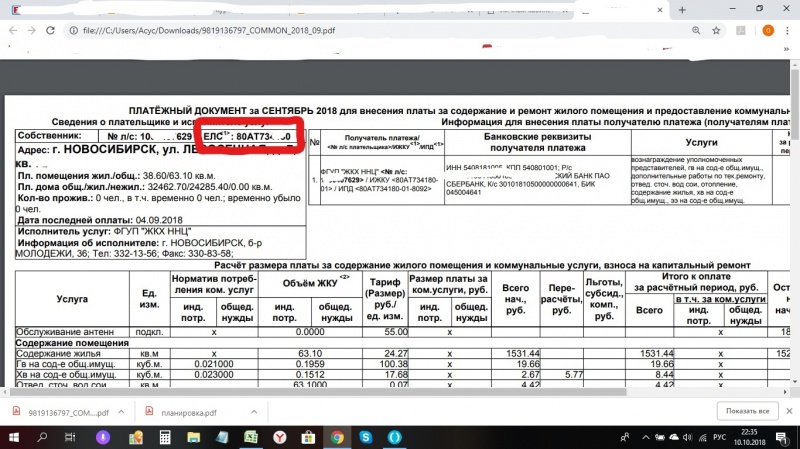This screenshot has width=800, height=449.
Task: Click tariff value 100.38
Action: point(393,364)
